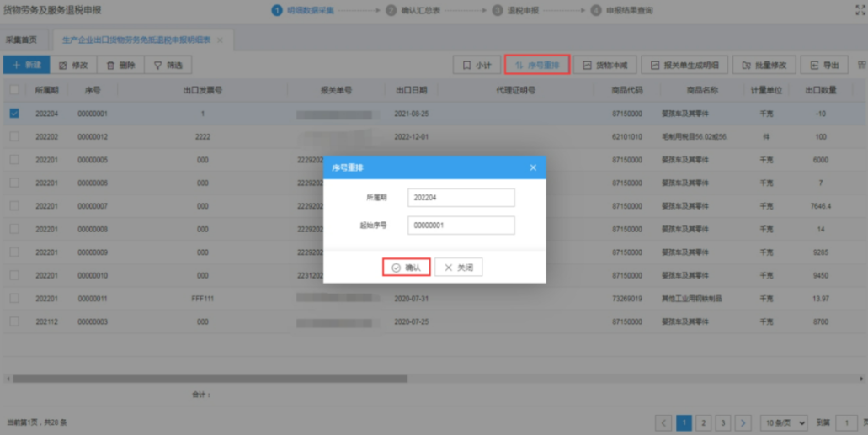Go to step 1 明细数据采集
This screenshot has width=868, height=435.
[x=303, y=10]
